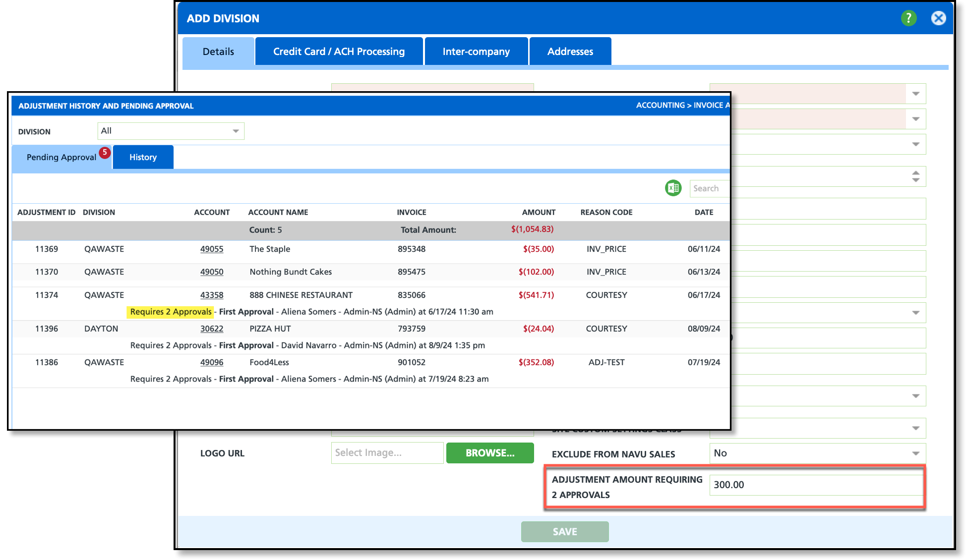Select the Inter-company tab
Image resolution: width=966 pixels, height=560 pixels.
[476, 52]
